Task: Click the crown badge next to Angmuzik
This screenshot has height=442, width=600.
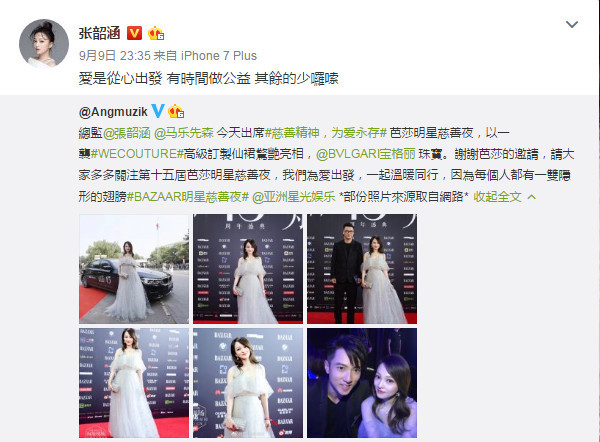Action: pos(176,111)
